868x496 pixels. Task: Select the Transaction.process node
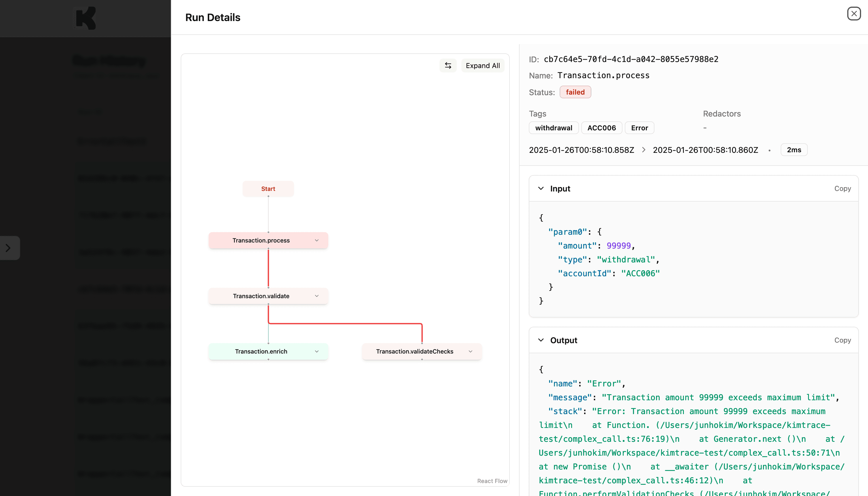(x=268, y=240)
